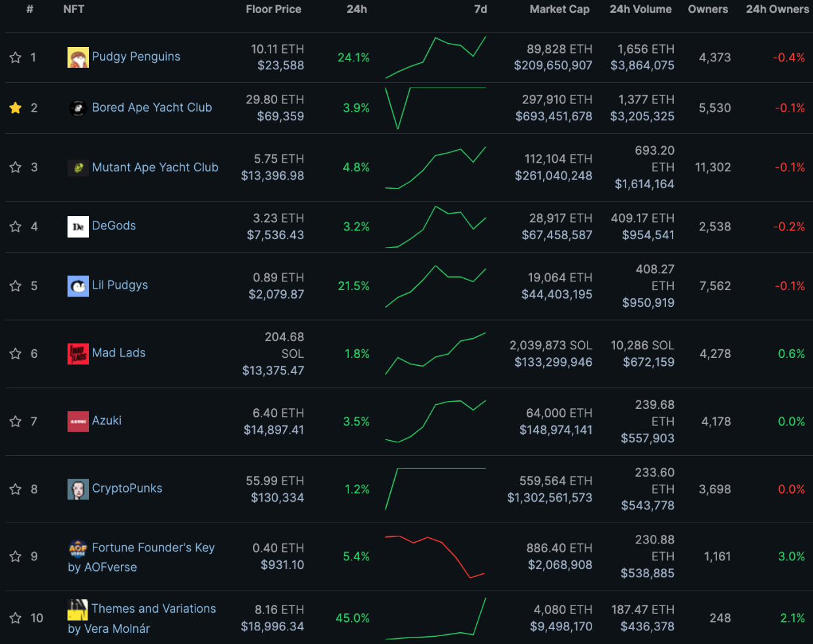Click the CryptoPunks avatar icon
Screen dimensions: 813x644
(78, 489)
